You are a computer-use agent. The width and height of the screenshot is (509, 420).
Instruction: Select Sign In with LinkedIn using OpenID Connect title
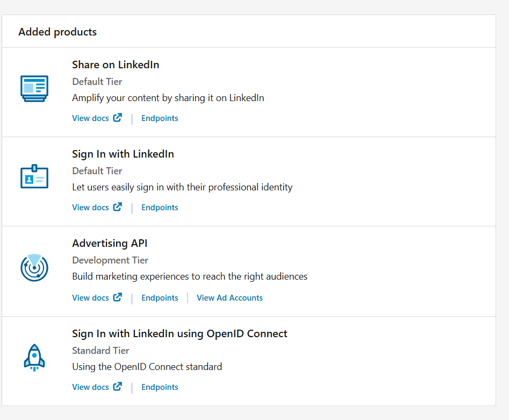tap(180, 333)
